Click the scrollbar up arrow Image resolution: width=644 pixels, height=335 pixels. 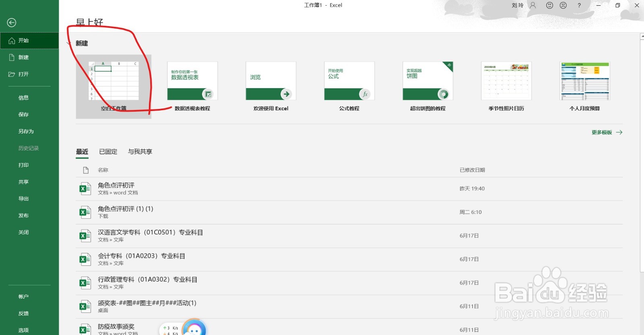point(642,37)
